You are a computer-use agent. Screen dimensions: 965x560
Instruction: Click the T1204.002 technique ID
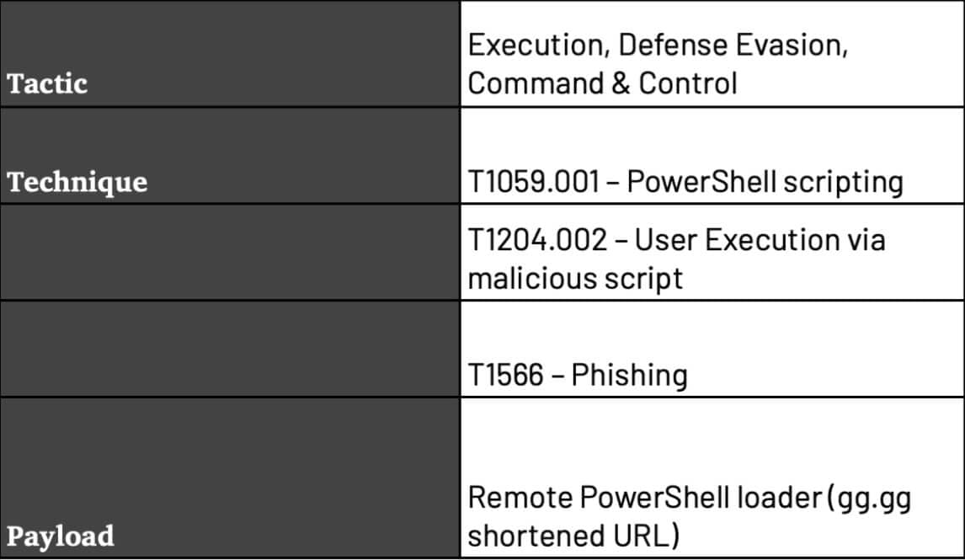(x=537, y=240)
